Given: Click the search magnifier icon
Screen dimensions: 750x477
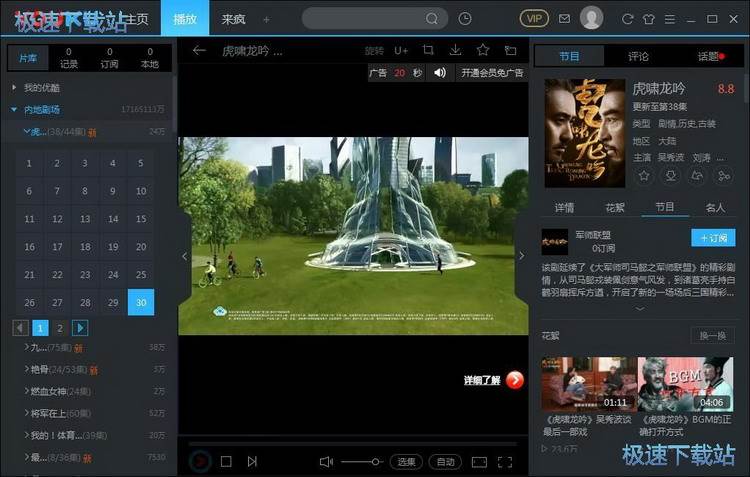Looking at the screenshot, I should coord(431,19).
